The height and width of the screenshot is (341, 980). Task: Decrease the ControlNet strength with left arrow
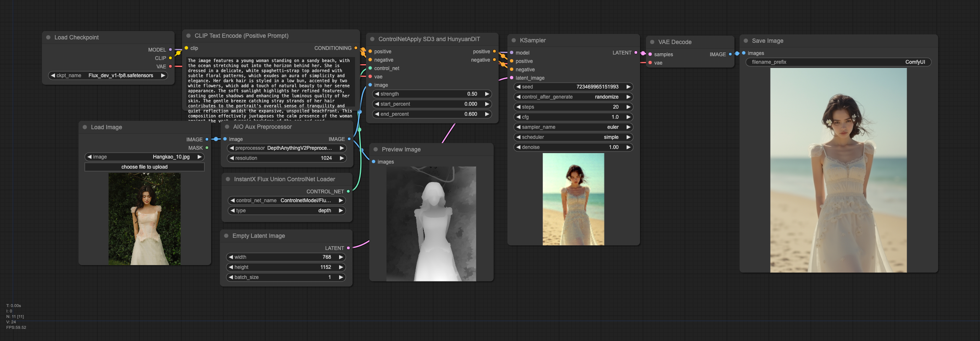click(x=377, y=94)
